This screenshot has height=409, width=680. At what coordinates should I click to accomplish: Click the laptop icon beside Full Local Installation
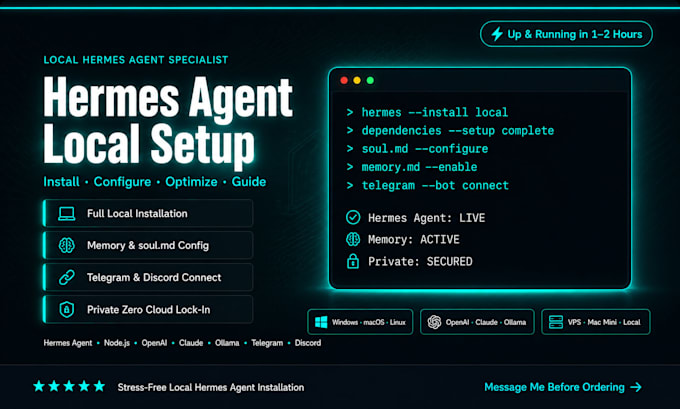66,213
